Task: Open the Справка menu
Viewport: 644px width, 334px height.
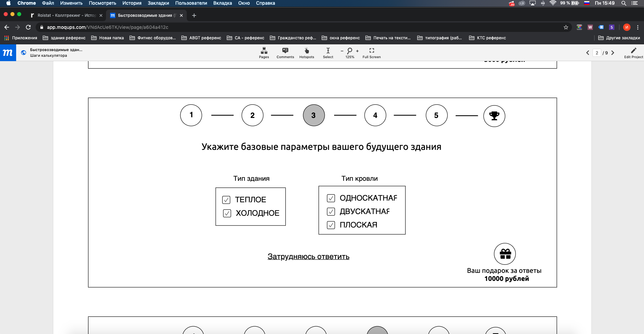Action: [x=265, y=3]
